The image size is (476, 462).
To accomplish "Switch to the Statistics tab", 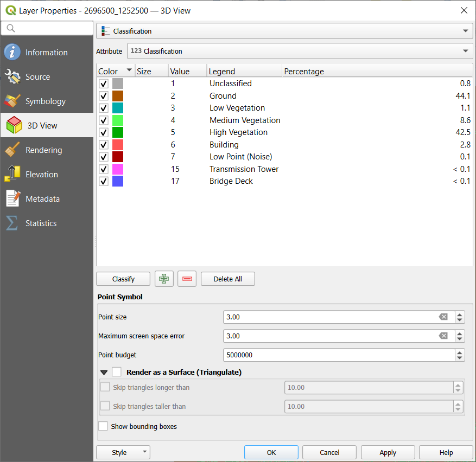I will 41,223.
